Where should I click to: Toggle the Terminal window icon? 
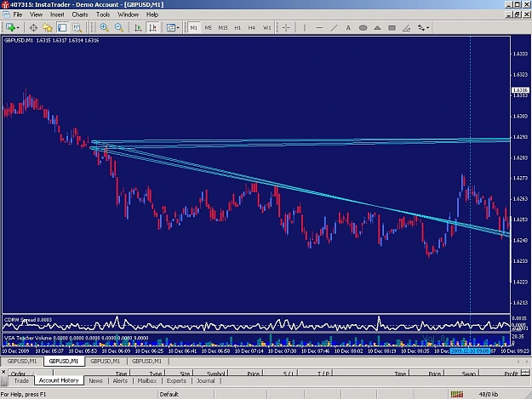(x=62, y=27)
